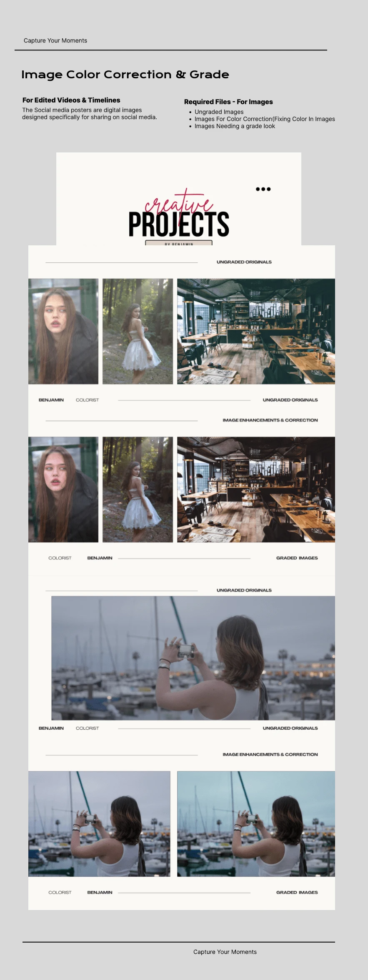
Task: Click the Capture Your Moments text in the page header
Action: click(x=55, y=40)
